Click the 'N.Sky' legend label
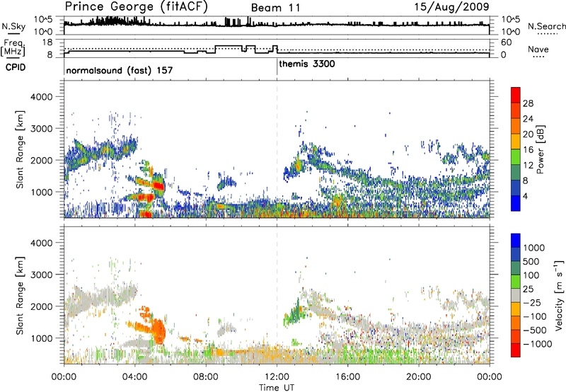Viewport: 566px width, 392px height. tap(13, 26)
